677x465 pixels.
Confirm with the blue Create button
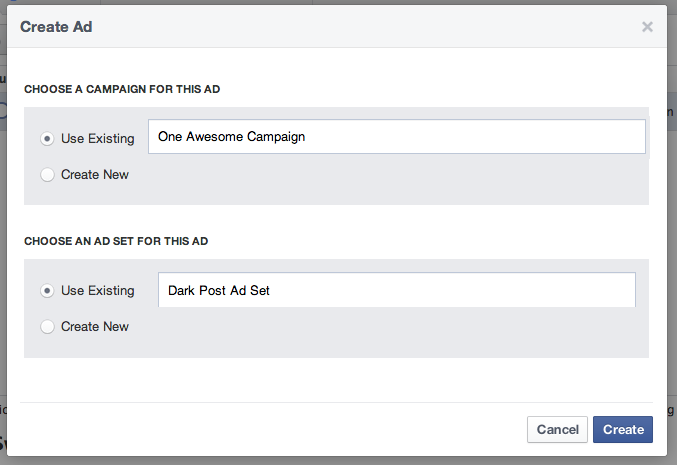pos(623,430)
